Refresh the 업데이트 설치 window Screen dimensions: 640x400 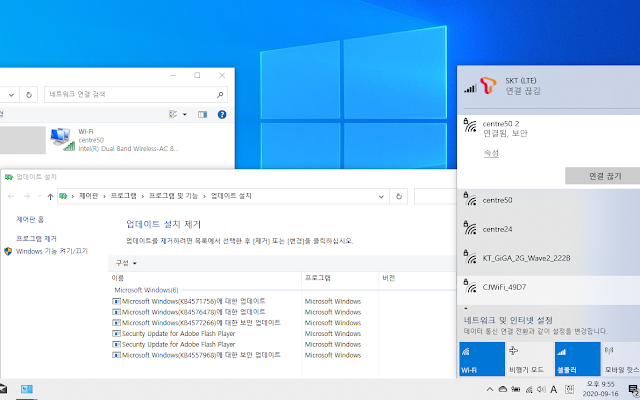point(399,196)
